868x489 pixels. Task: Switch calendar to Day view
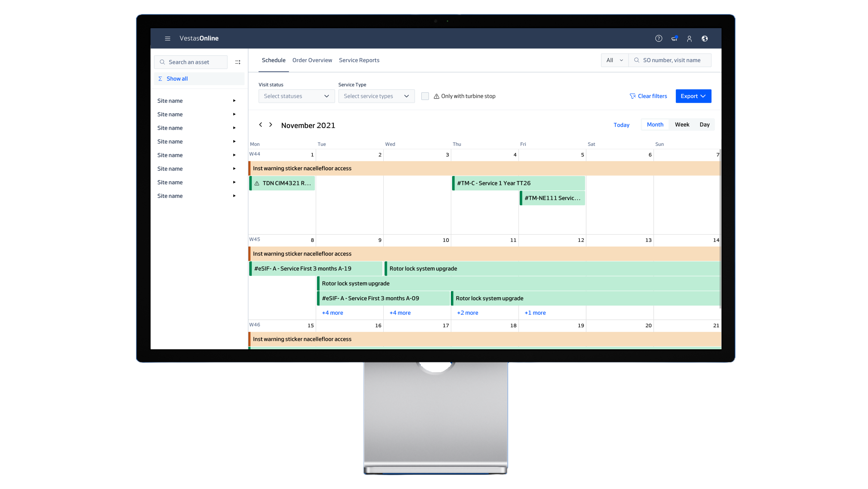pos(704,125)
